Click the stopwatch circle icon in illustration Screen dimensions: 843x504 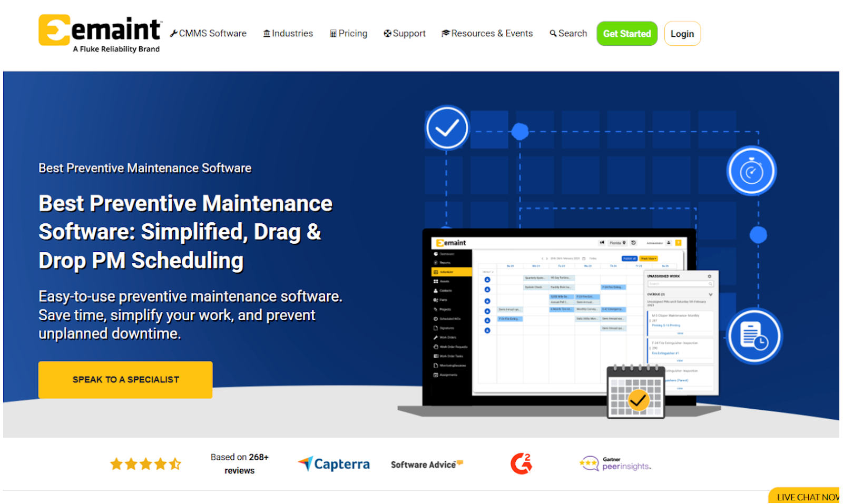[x=752, y=171]
